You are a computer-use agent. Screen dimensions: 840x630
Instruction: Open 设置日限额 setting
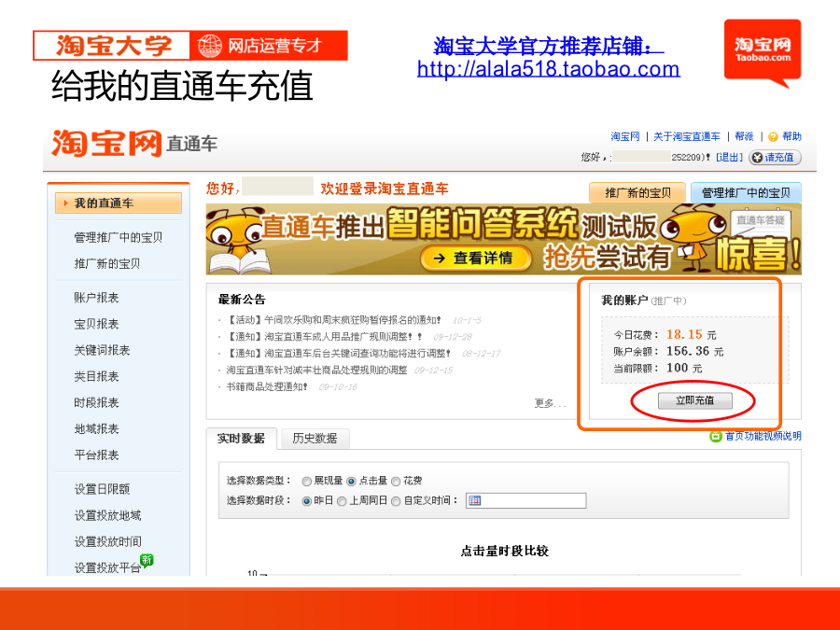point(102,489)
